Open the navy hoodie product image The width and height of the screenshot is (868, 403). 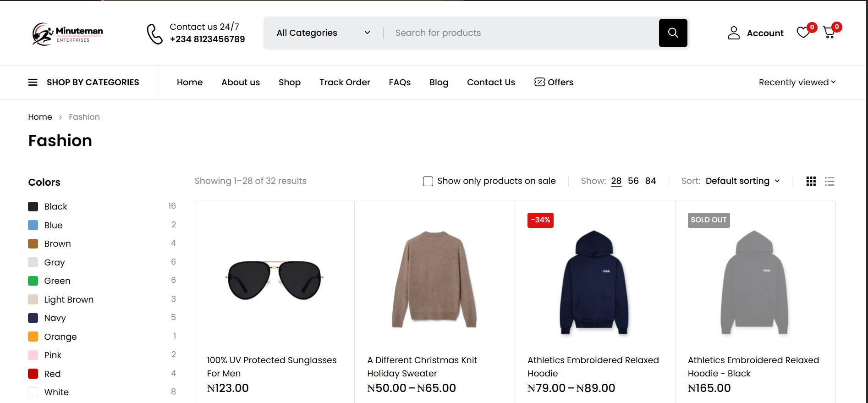pos(594,282)
